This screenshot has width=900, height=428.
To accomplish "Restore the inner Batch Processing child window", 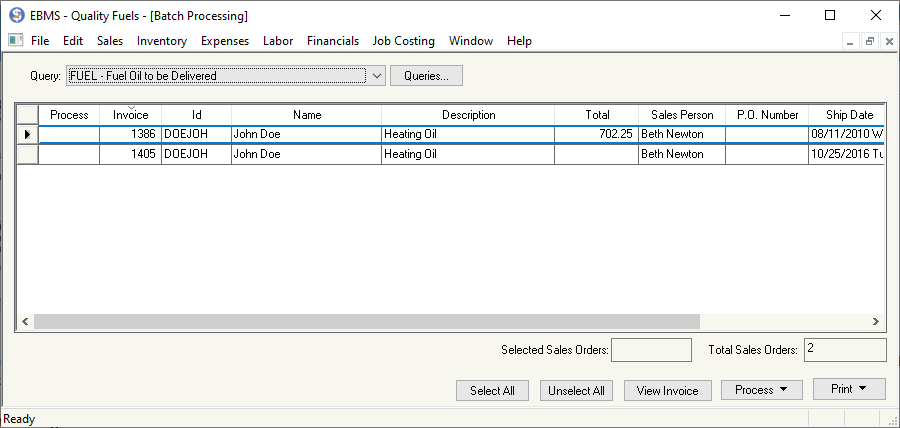I will [869, 41].
